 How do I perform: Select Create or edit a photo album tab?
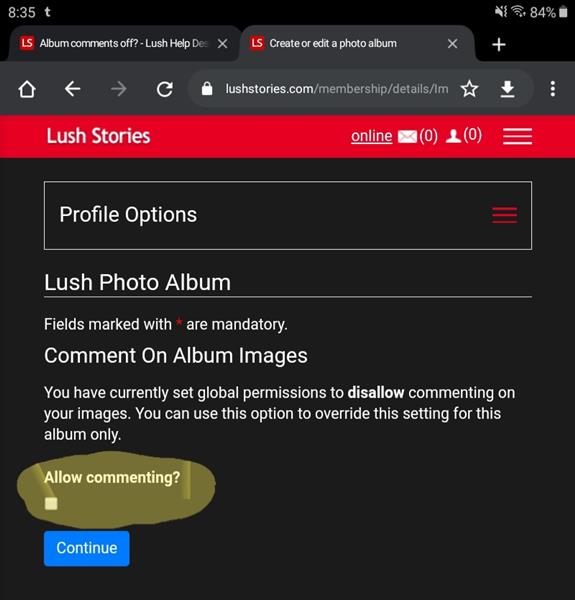(344, 43)
